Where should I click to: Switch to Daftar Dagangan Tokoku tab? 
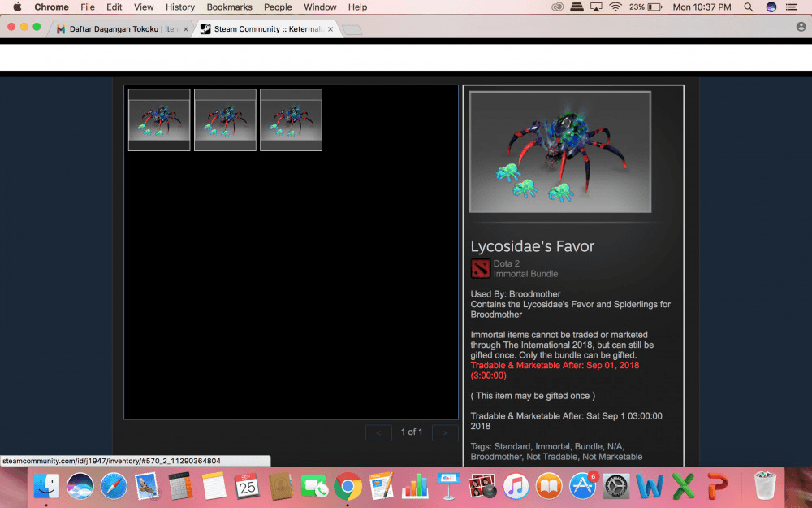(120, 29)
